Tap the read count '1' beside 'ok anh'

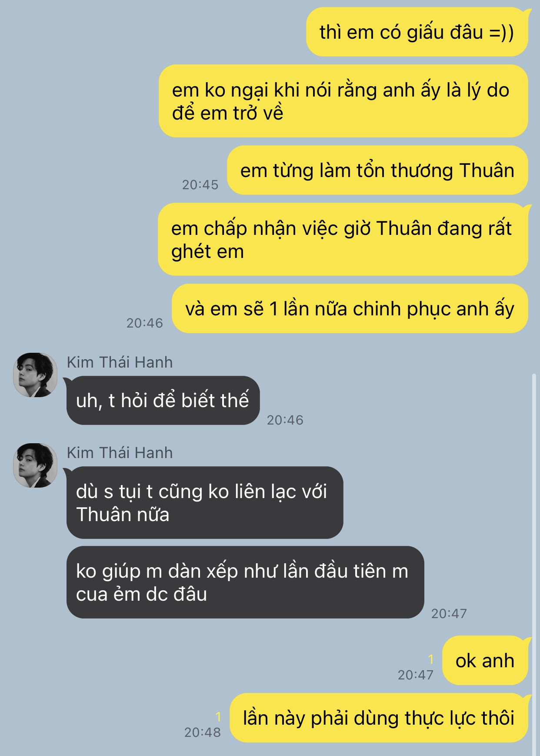[431, 659]
